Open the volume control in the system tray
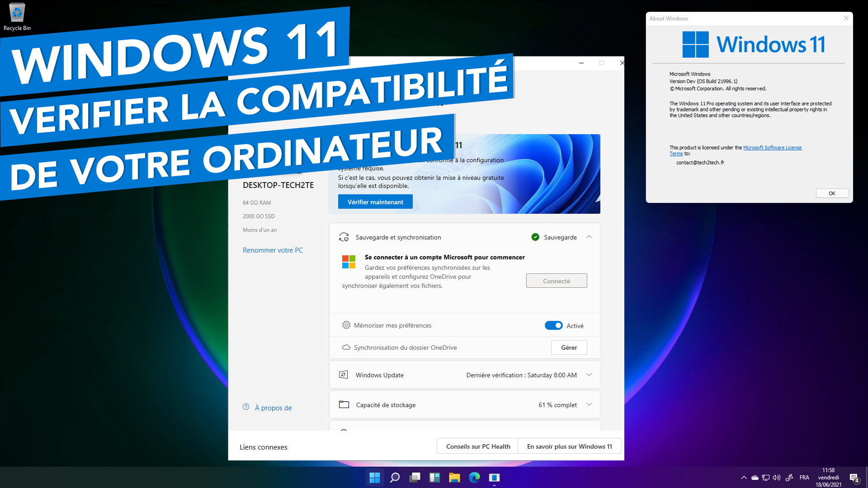Image resolution: width=868 pixels, height=488 pixels. click(x=777, y=477)
